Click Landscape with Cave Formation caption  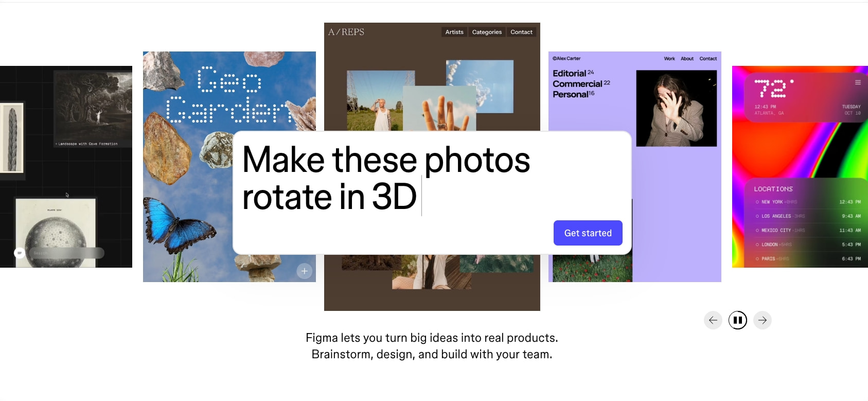click(87, 144)
